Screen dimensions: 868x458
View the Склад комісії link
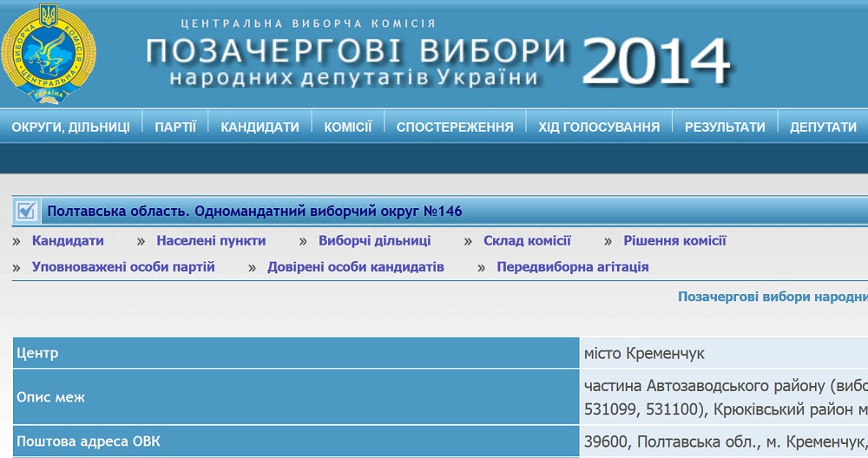point(527,241)
